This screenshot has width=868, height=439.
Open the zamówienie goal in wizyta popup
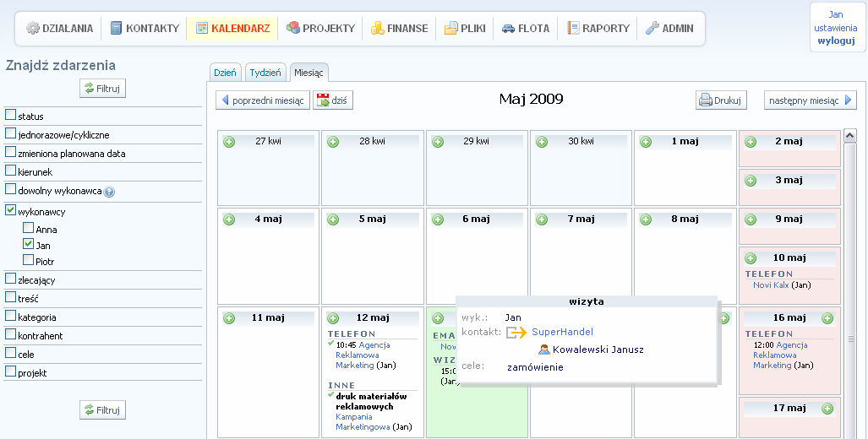click(535, 367)
